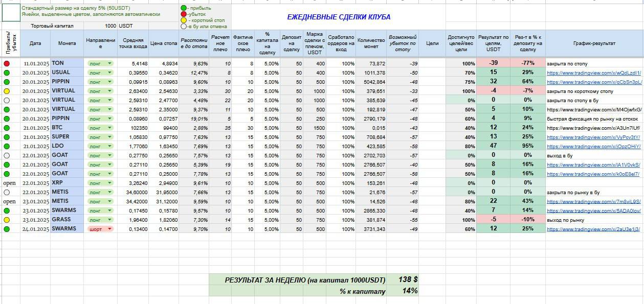Click the green profit circle in the USUAL row
The width and height of the screenshot is (644, 304).
click(x=7, y=73)
